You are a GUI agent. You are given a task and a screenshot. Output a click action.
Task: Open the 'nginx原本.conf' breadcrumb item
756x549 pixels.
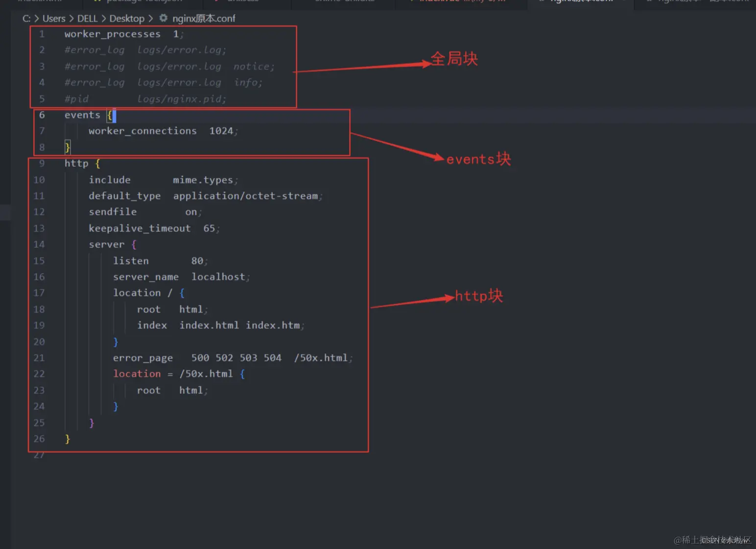pos(204,19)
